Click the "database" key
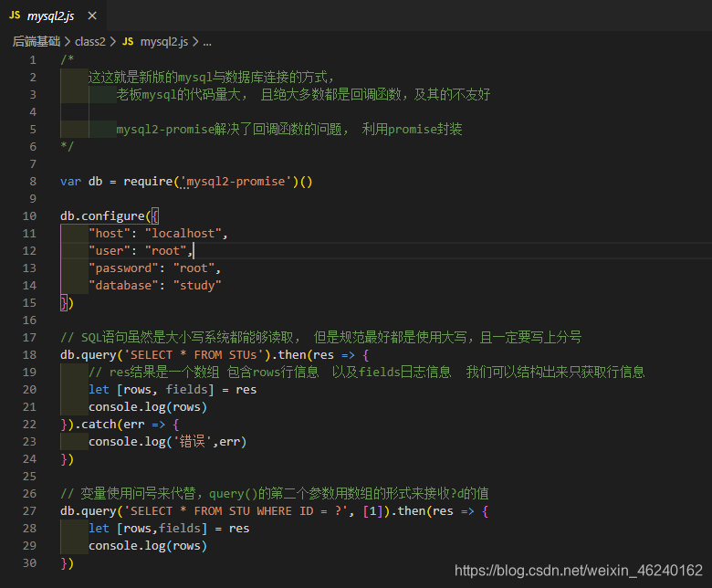The image size is (712, 588). pos(123,286)
